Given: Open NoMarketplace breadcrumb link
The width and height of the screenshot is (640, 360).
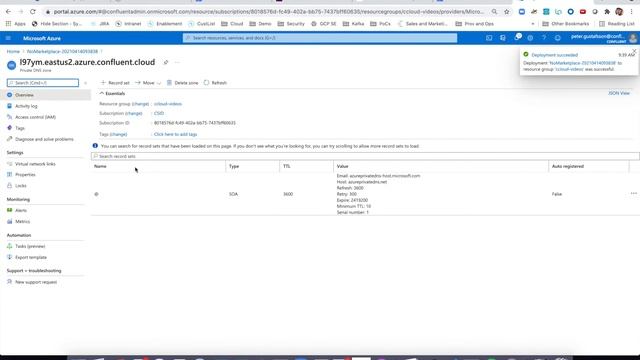Looking at the screenshot, I should click(x=62, y=51).
